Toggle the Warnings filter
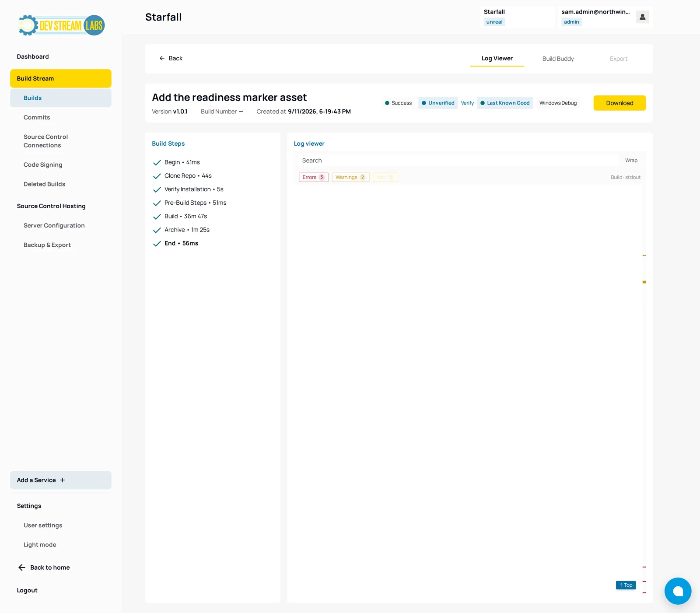The width and height of the screenshot is (700, 613). (350, 177)
